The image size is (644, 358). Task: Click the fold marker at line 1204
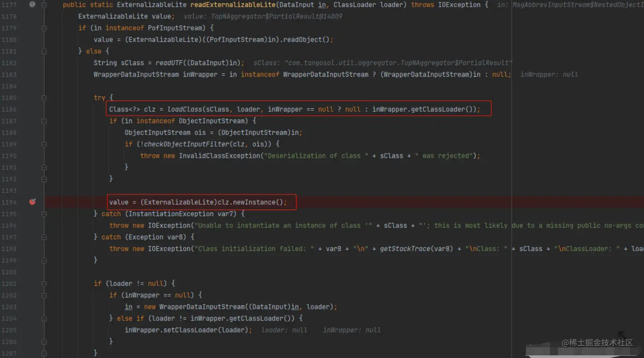pyautogui.click(x=44, y=318)
